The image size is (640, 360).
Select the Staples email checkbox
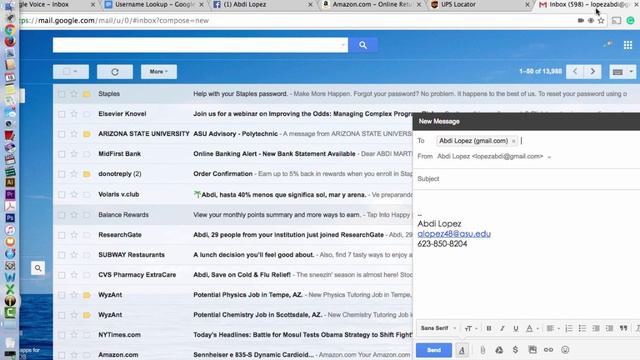point(61,94)
